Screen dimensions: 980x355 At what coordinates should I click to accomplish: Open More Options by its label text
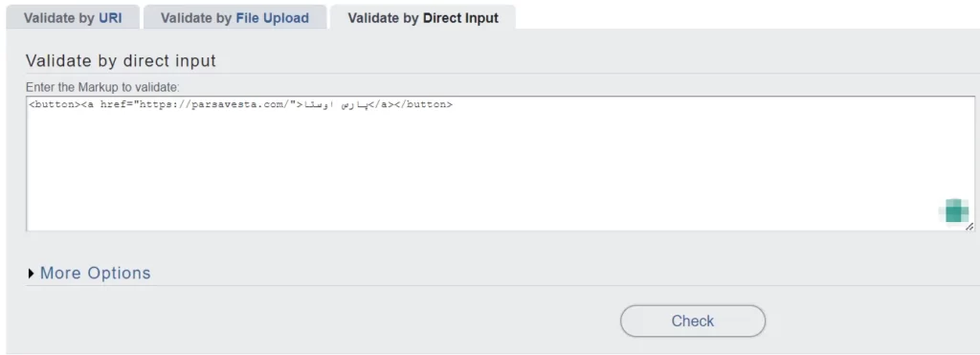click(x=95, y=273)
